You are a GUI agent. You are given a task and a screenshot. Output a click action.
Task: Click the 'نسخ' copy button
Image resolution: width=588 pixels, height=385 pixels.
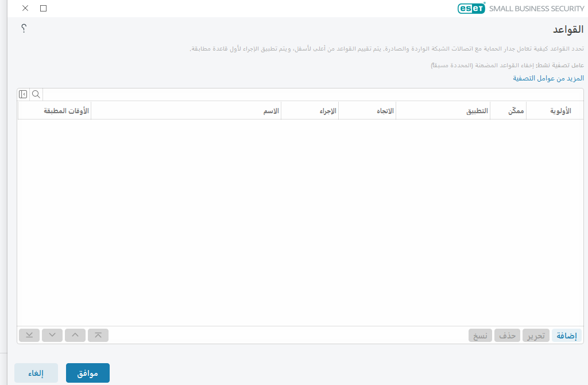pyautogui.click(x=480, y=335)
